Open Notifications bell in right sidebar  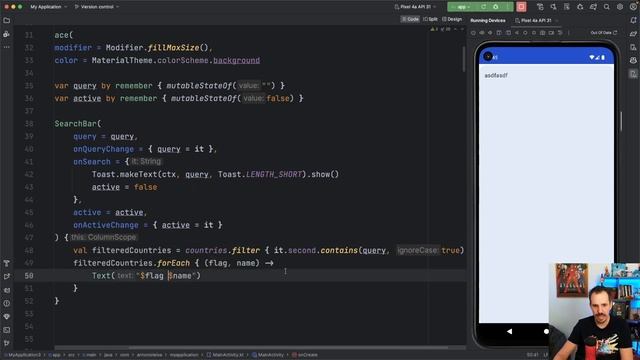[633, 20]
